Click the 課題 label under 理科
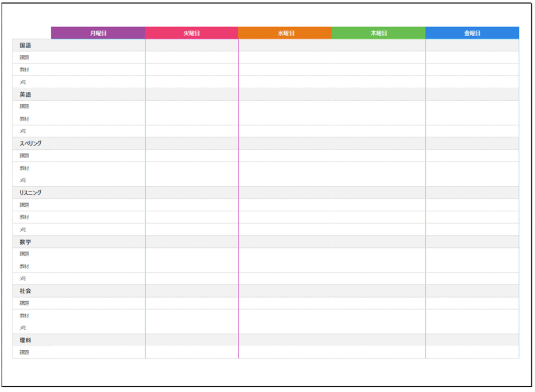 click(x=24, y=352)
